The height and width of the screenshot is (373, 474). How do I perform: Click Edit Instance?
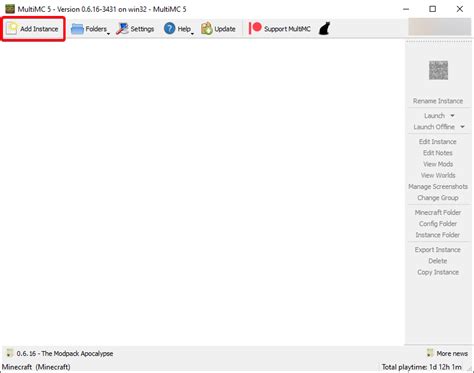[x=438, y=142]
